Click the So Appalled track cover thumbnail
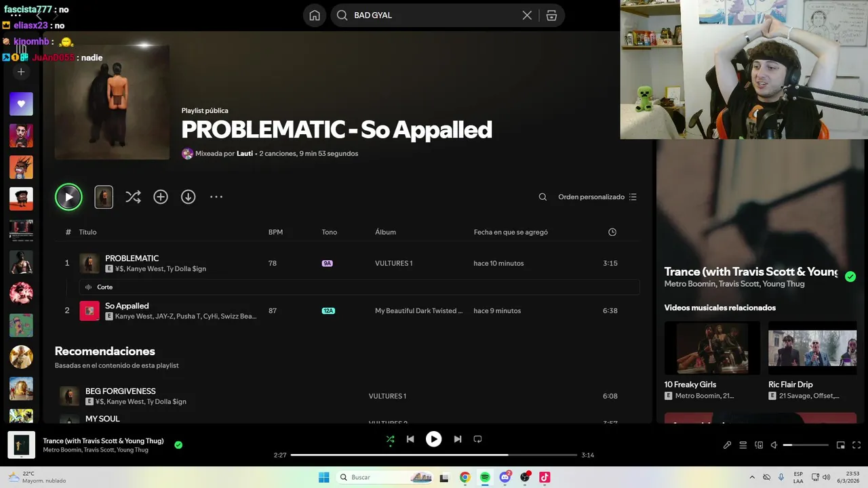The image size is (868, 488). (x=90, y=311)
